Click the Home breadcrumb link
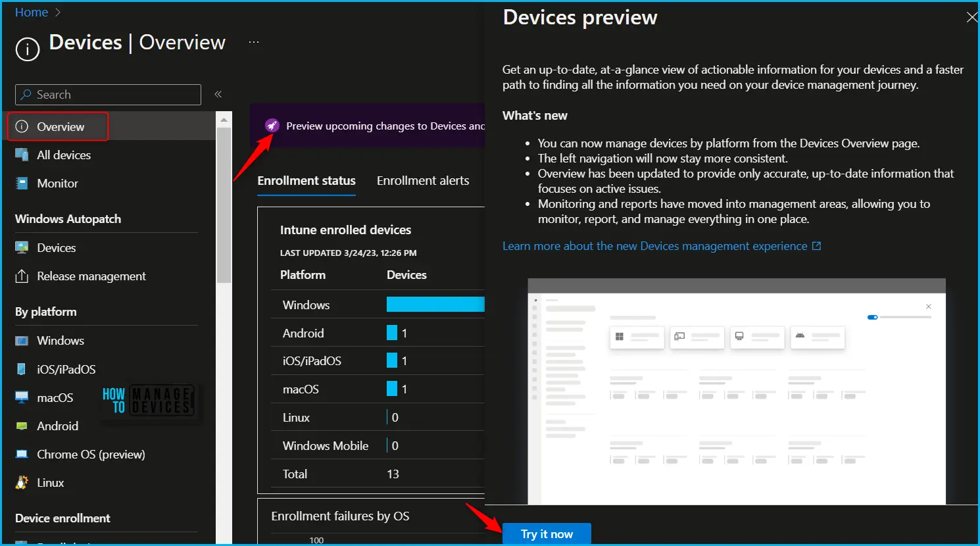 pyautogui.click(x=32, y=12)
